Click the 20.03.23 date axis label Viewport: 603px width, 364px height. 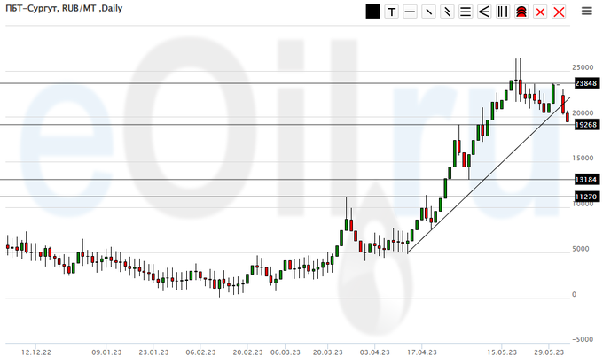coord(328,351)
